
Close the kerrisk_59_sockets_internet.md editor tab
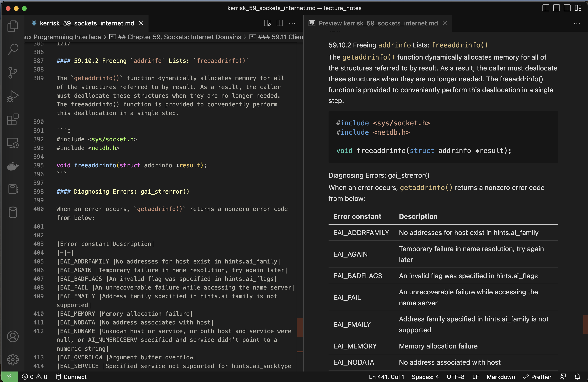[x=141, y=23]
